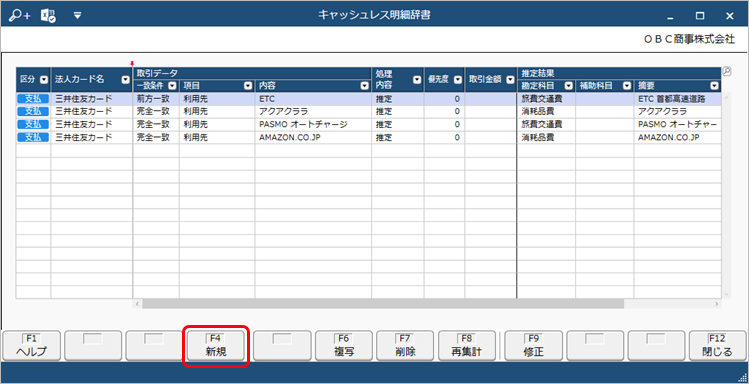
Task: Open the 内容 column filter dropdown
Action: click(x=365, y=86)
